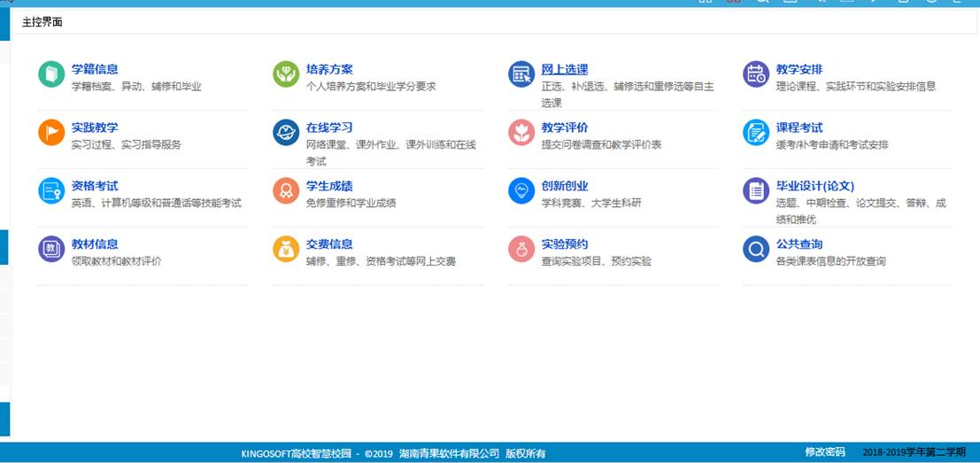This screenshot has width=980, height=463.
Task: Click the description 领取教材和教材评价
Action: [116, 260]
